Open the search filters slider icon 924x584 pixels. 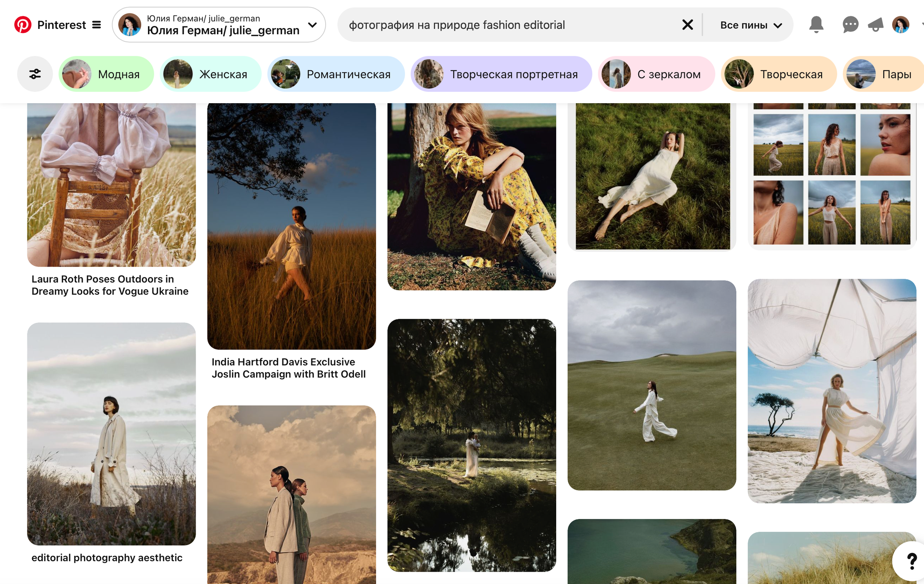click(x=35, y=74)
